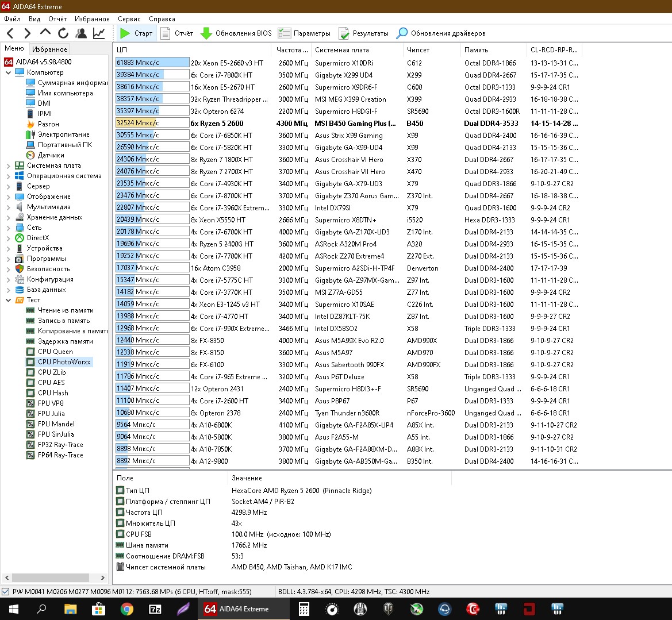Select the 6x Ryzen 5 2600 result row

[347, 124]
